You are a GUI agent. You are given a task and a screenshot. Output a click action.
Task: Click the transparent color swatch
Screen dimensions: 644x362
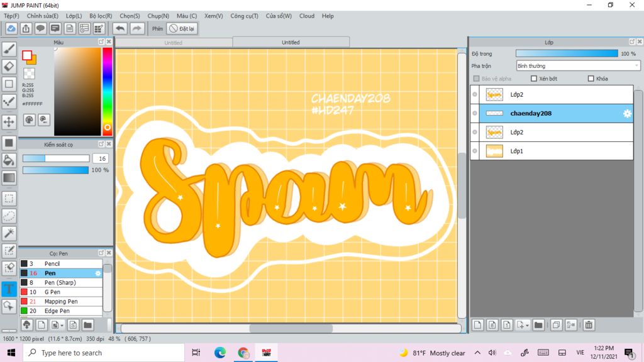coord(29,74)
